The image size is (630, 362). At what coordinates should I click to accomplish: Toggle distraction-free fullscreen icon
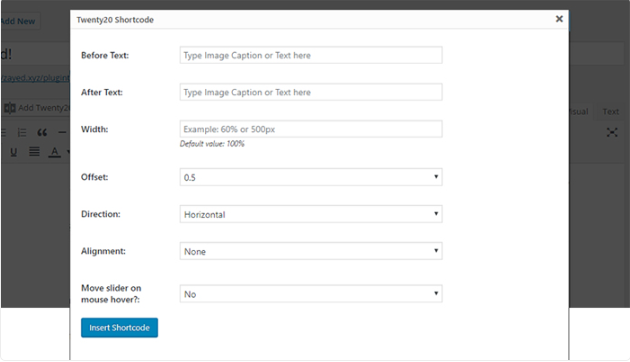(612, 132)
